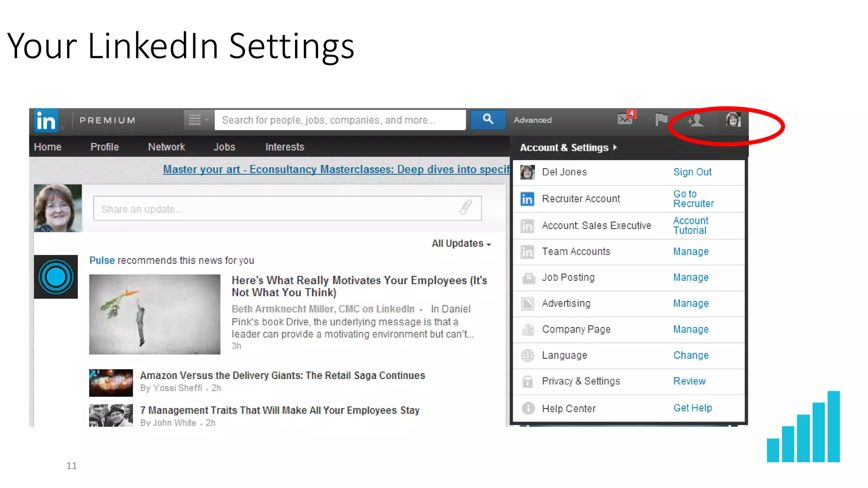Open the Network menu
868x488 pixels.
tap(167, 147)
